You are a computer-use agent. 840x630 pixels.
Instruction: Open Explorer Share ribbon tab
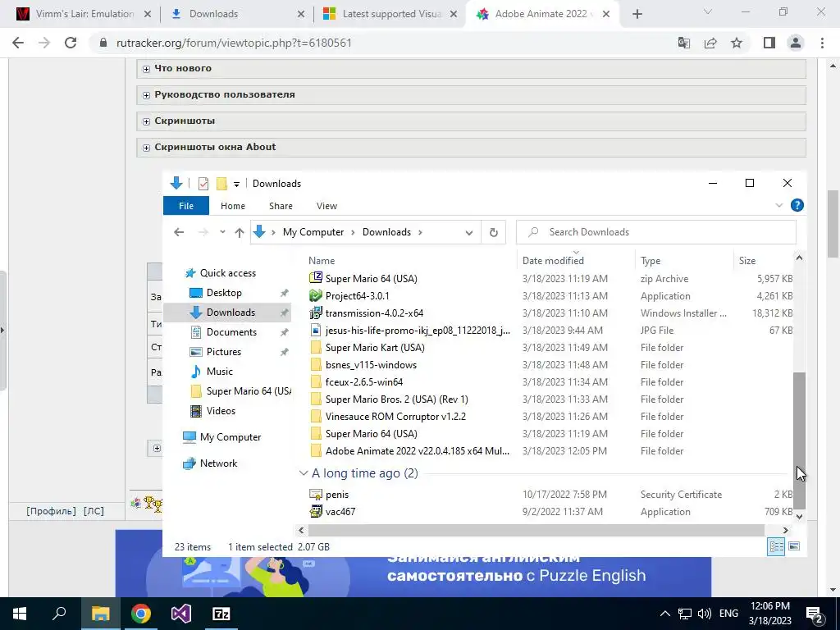(x=281, y=206)
